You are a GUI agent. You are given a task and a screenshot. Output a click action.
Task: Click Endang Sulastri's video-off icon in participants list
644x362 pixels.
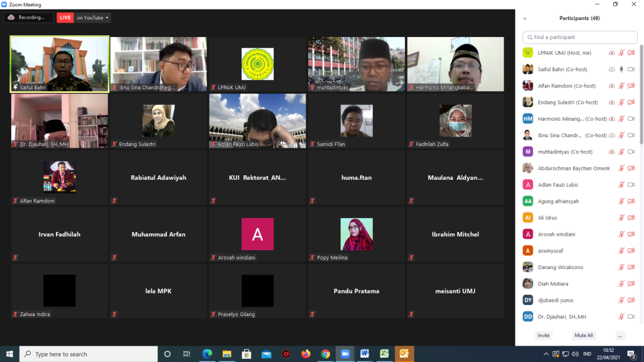[x=631, y=102]
